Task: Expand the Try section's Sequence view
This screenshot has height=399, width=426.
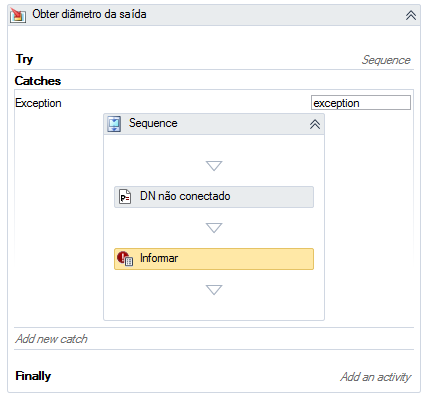Action: pyautogui.click(x=386, y=60)
